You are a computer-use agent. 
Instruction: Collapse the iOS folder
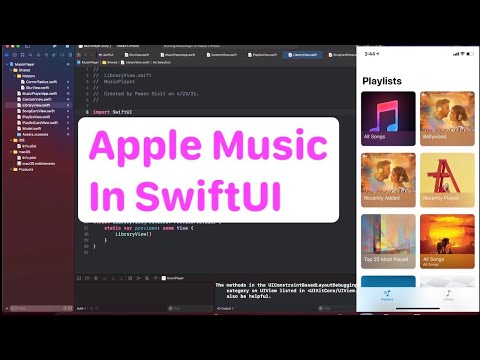pos(11,140)
